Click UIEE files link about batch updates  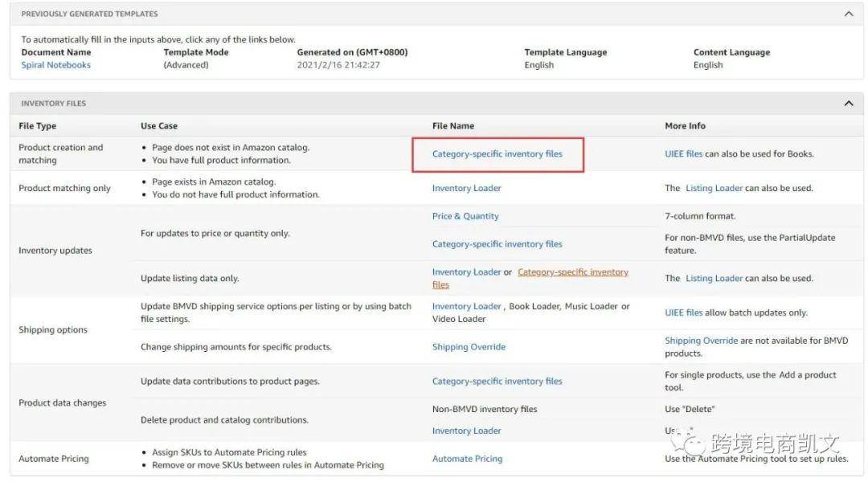pyautogui.click(x=683, y=312)
